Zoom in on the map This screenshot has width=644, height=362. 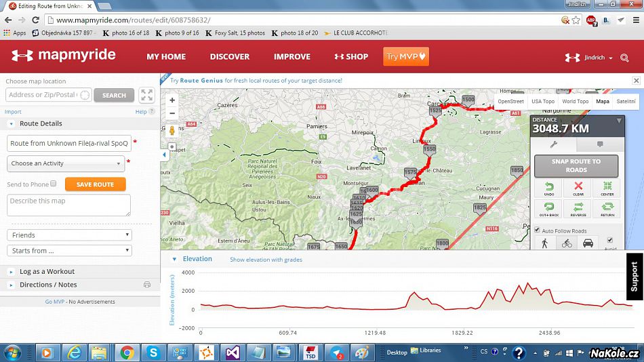(x=172, y=100)
